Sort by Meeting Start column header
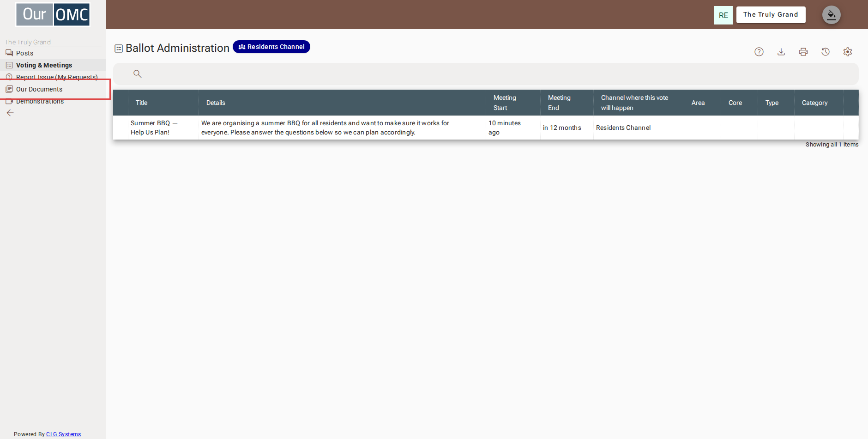This screenshot has height=439, width=868. pyautogui.click(x=513, y=103)
